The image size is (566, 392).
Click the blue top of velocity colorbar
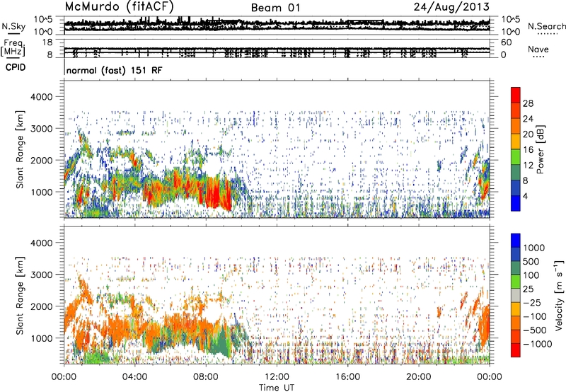(516, 240)
